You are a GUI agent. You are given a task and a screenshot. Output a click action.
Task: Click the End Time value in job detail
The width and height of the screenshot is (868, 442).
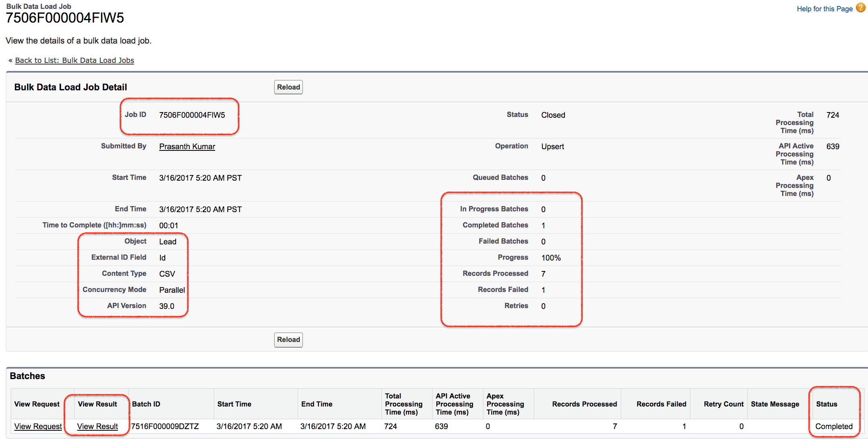200,209
